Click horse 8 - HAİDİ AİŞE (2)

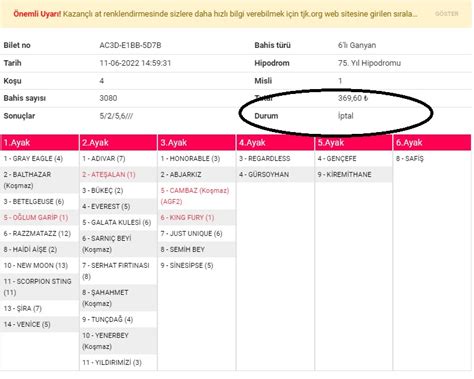[x=39, y=250]
